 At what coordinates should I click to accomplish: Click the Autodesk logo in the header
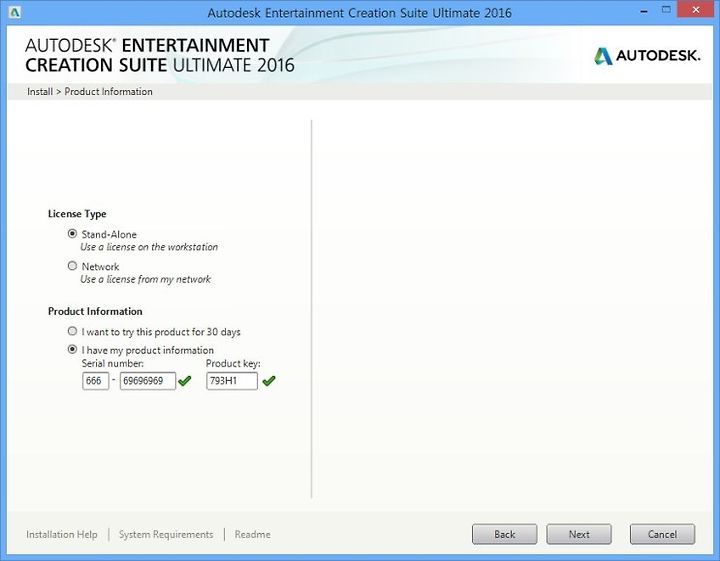647,56
